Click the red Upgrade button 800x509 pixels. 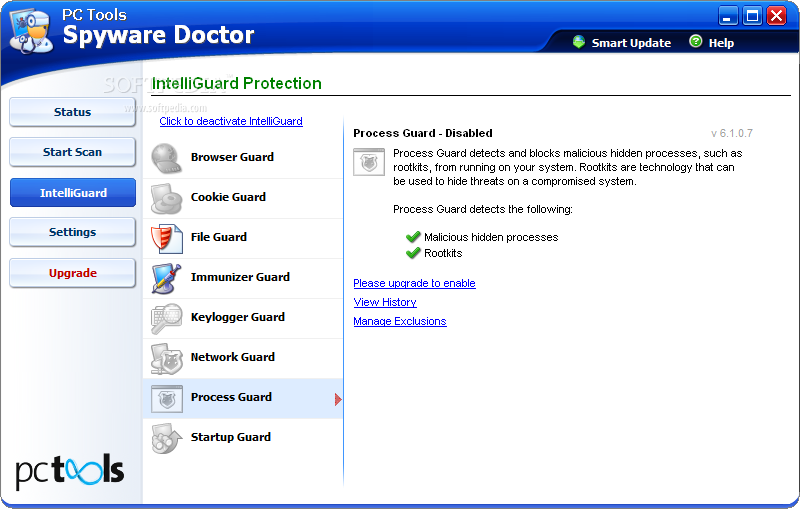(x=72, y=273)
